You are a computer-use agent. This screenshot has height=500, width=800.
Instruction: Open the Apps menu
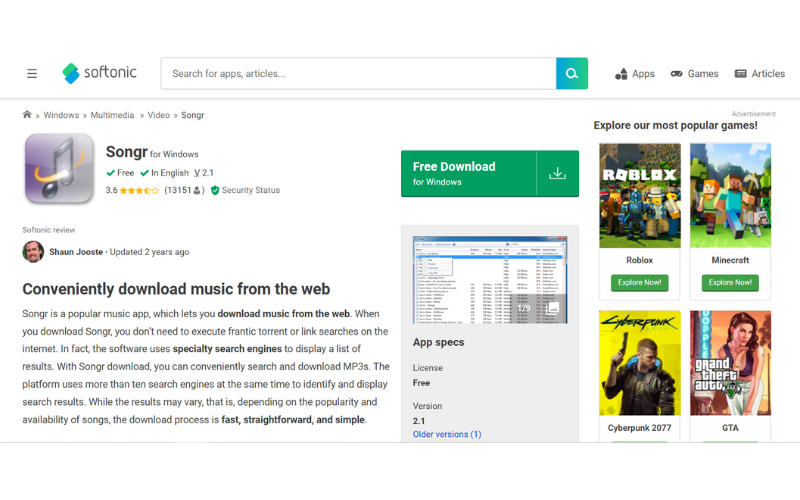coord(634,73)
